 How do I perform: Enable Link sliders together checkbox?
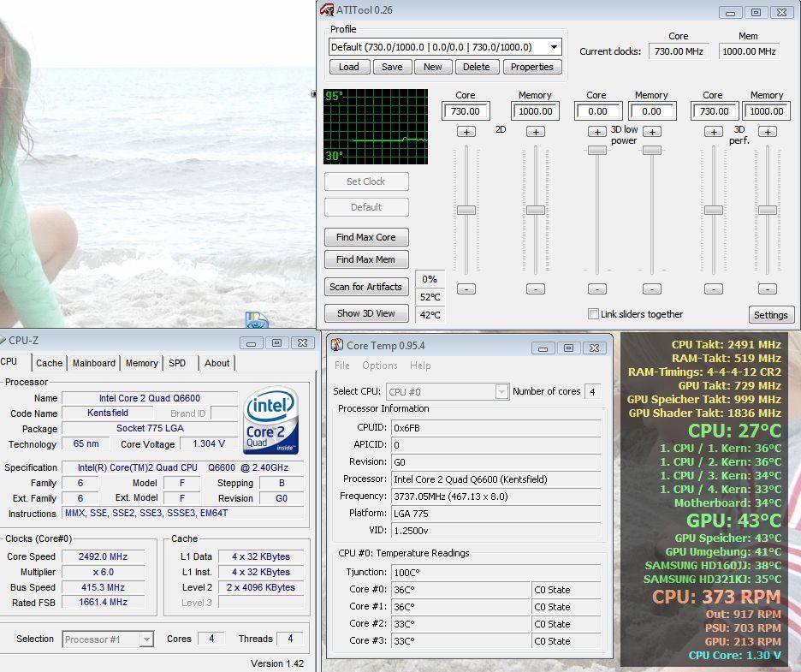pyautogui.click(x=593, y=314)
